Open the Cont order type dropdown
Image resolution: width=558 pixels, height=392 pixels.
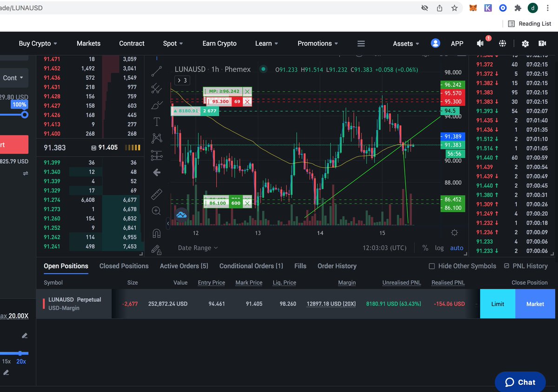(14, 78)
